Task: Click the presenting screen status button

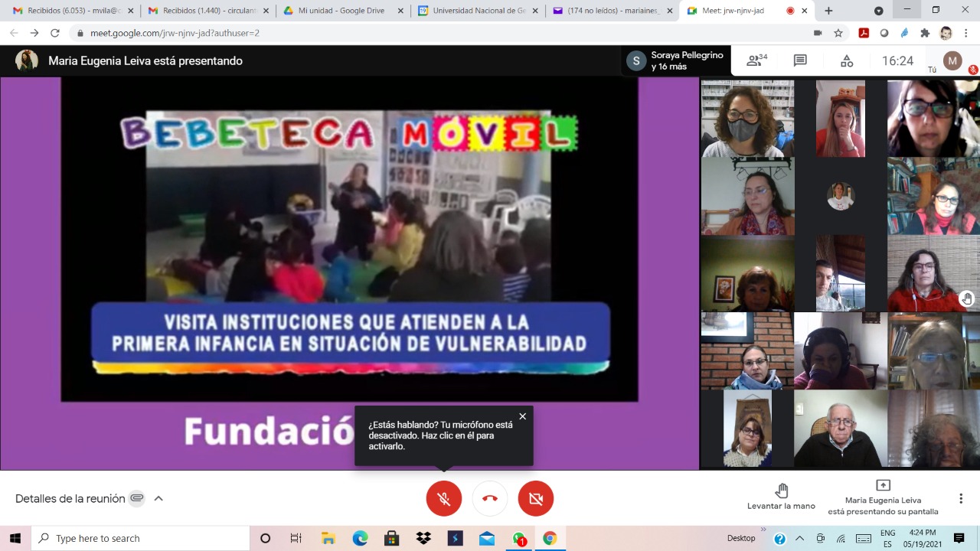Action: pyautogui.click(x=883, y=497)
